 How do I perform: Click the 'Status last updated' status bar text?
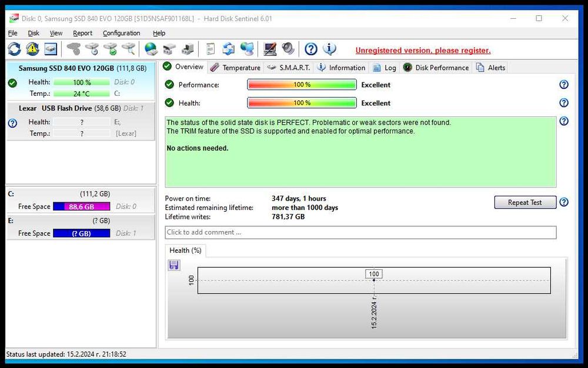(66, 354)
